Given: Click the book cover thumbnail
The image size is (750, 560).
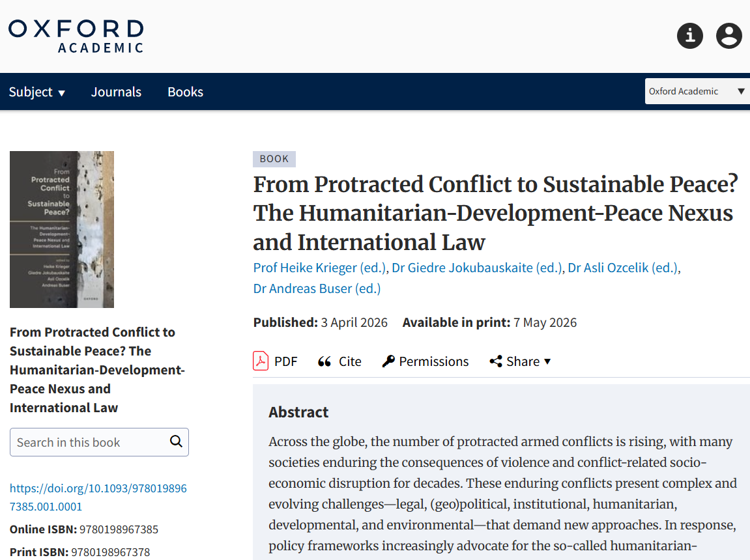Looking at the screenshot, I should [62, 229].
